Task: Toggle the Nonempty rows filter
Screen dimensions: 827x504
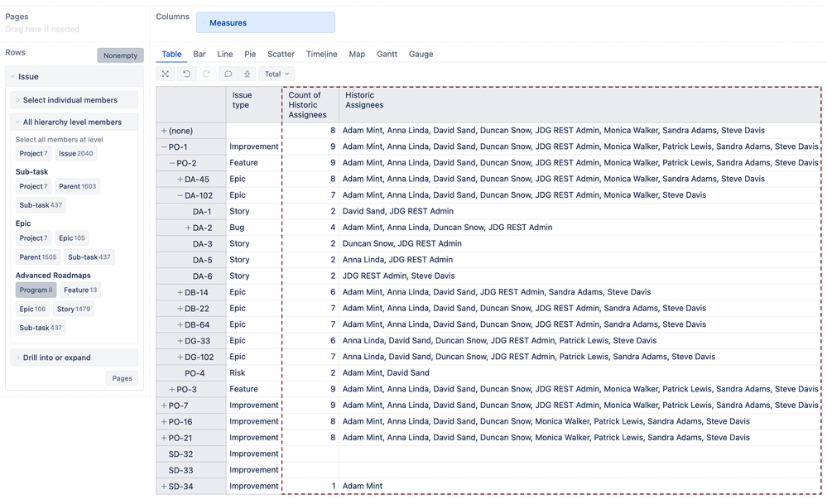Action: tap(120, 55)
